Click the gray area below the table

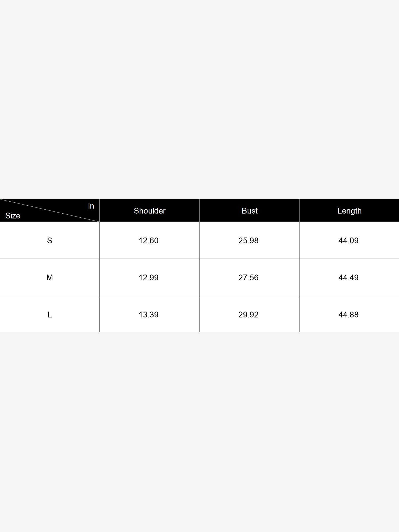tap(199, 432)
